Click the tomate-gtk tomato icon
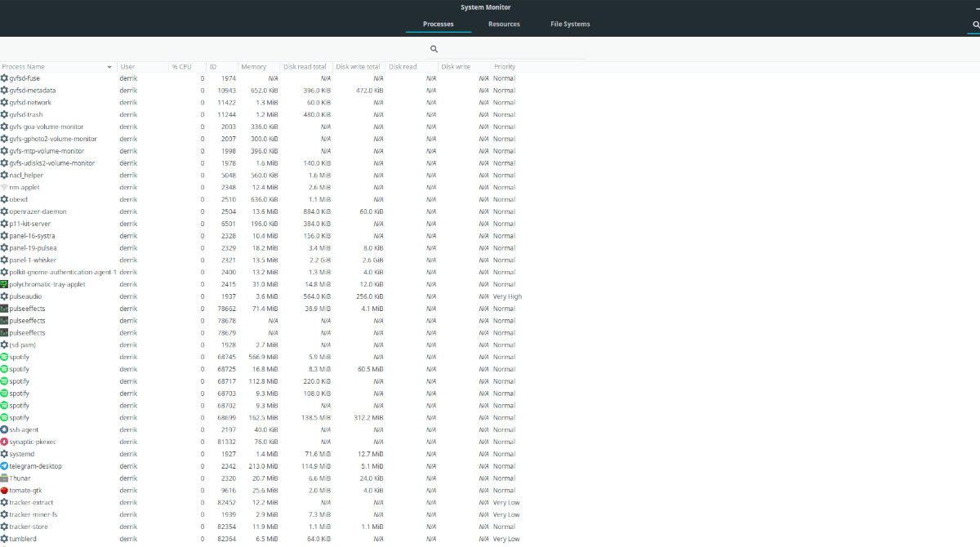The height and width of the screenshot is (547, 980). (4, 490)
